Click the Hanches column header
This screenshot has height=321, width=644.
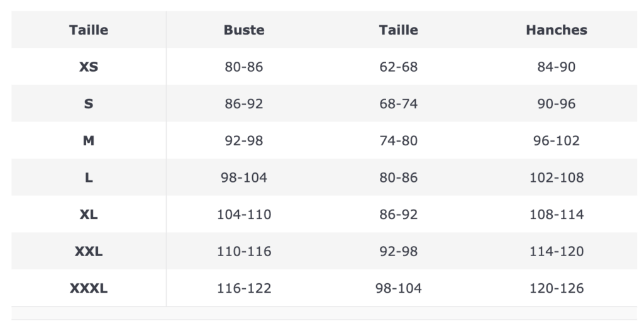556,30
